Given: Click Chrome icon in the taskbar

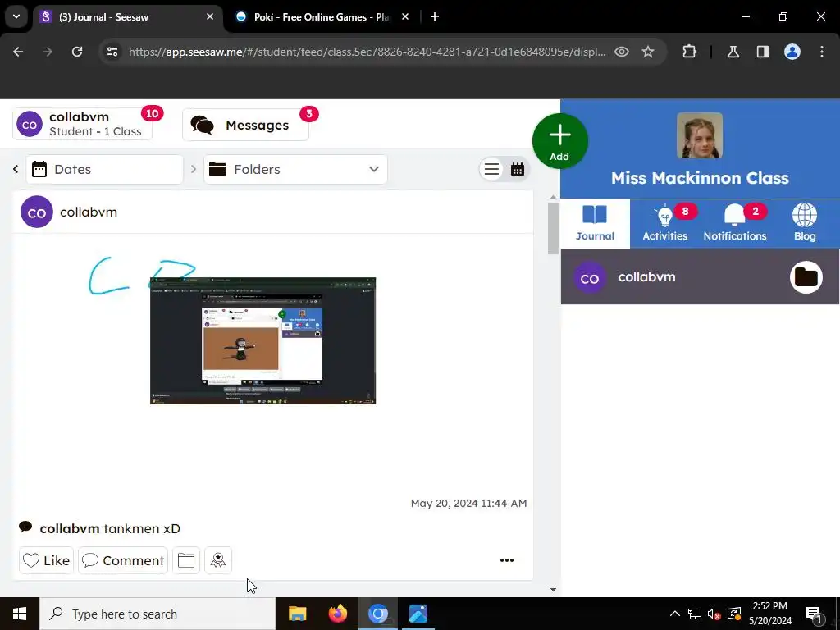Looking at the screenshot, I should coord(377,614).
